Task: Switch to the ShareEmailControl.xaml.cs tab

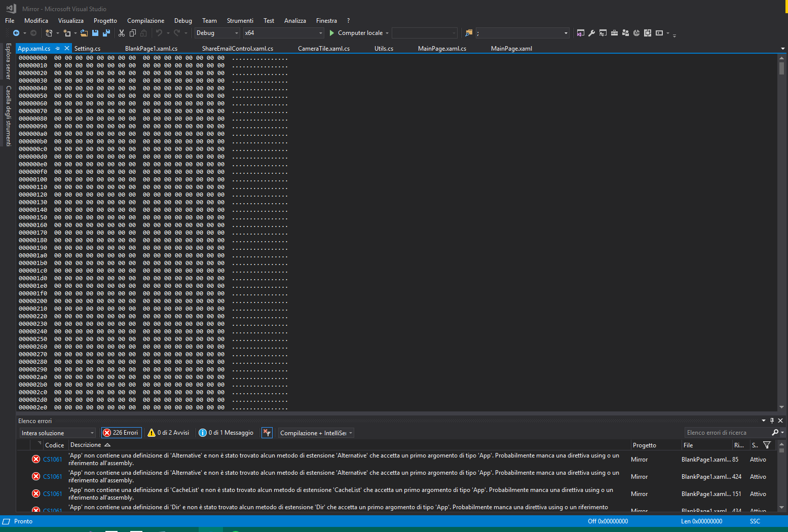Action: click(x=237, y=49)
